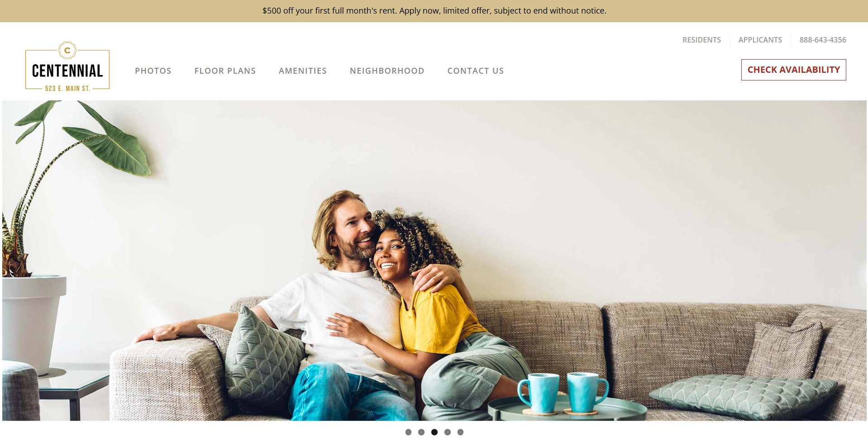Open the Contact Us page
Screen dimensions: 868x444
[476, 71]
